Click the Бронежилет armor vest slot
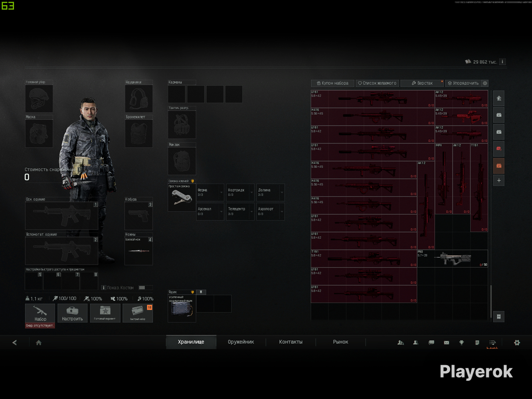 click(x=139, y=133)
